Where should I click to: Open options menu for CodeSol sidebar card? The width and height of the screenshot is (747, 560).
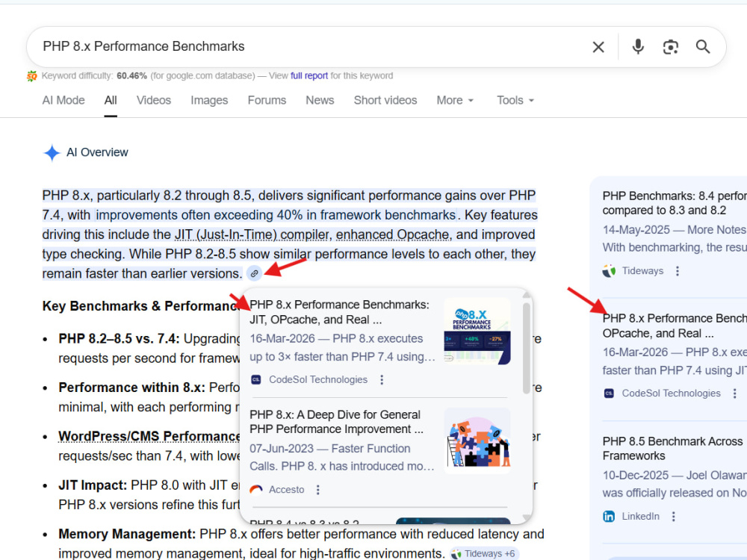734,393
